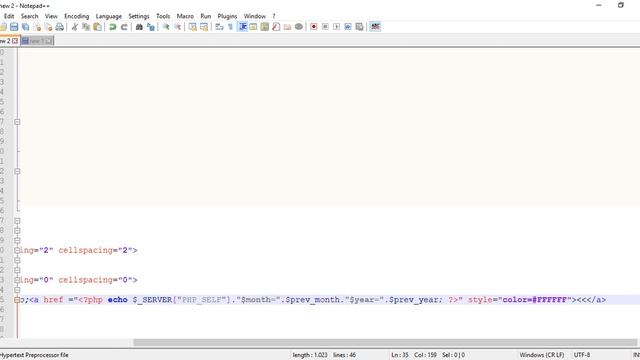Click the $_SERVER variable in code

coord(152,300)
